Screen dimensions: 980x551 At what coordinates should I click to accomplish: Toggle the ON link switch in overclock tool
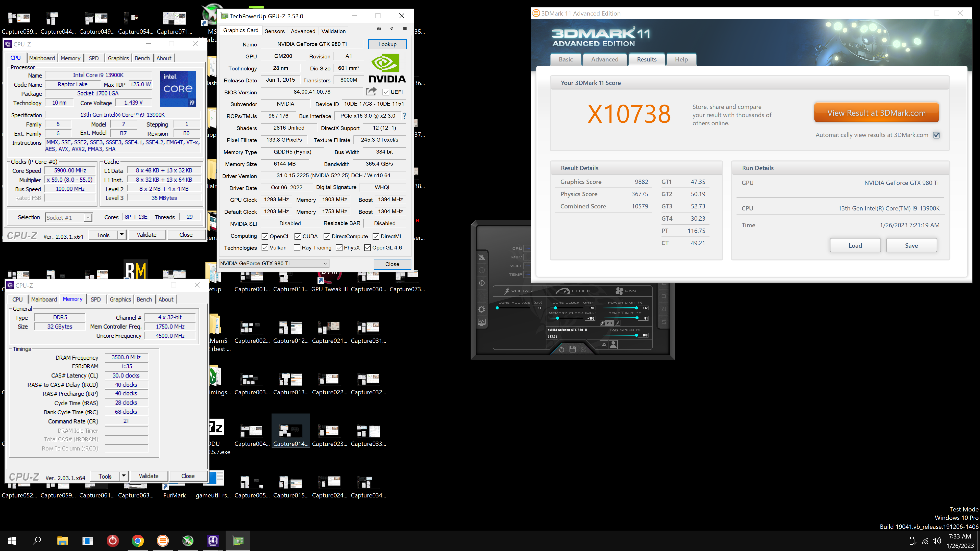click(x=609, y=323)
